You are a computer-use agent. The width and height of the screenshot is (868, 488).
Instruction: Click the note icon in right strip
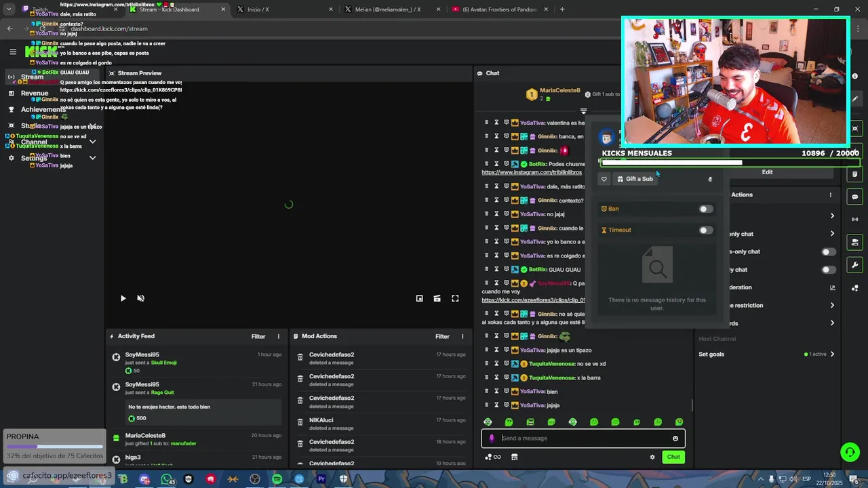[x=855, y=174]
